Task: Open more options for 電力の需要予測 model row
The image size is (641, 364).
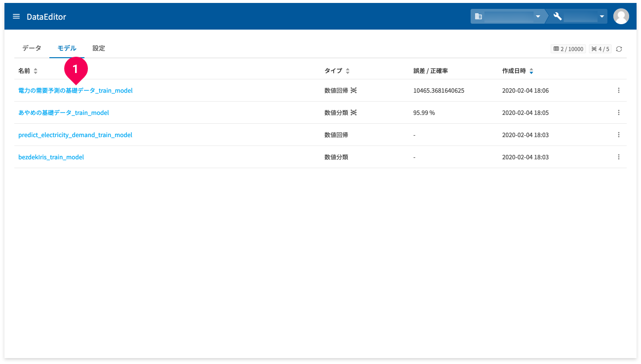Action: (618, 91)
